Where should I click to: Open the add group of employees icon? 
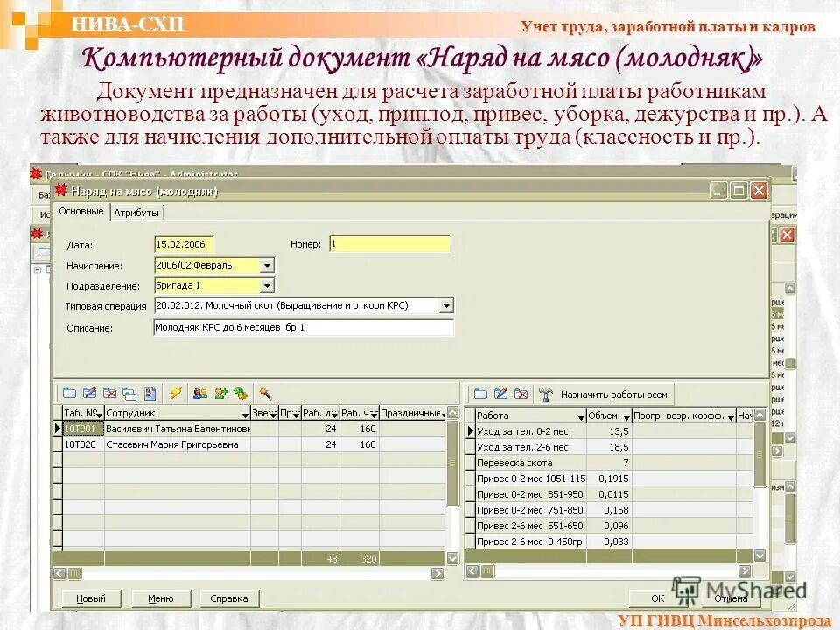pyautogui.click(x=199, y=392)
